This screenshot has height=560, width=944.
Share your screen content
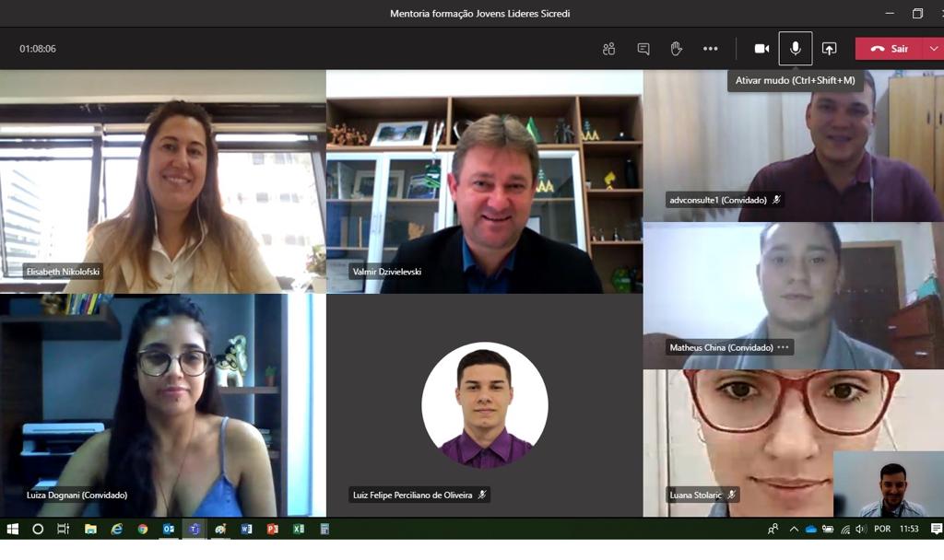tap(829, 49)
